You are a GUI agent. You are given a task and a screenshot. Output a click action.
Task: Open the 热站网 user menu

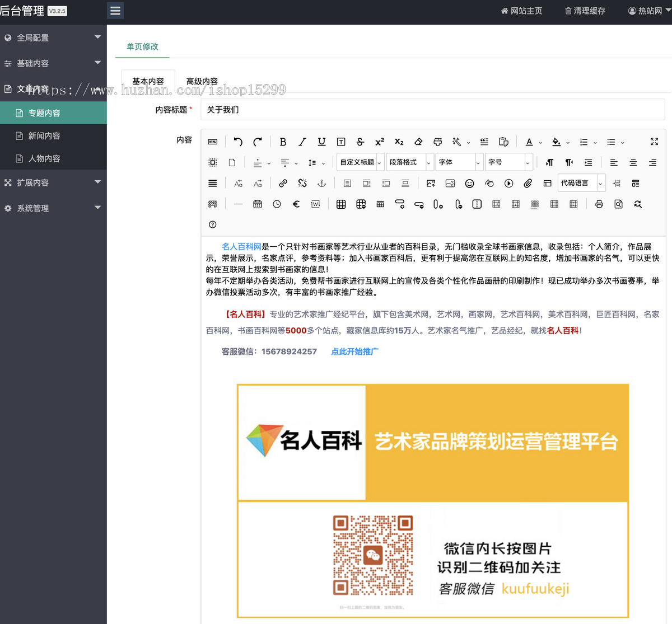point(650,11)
